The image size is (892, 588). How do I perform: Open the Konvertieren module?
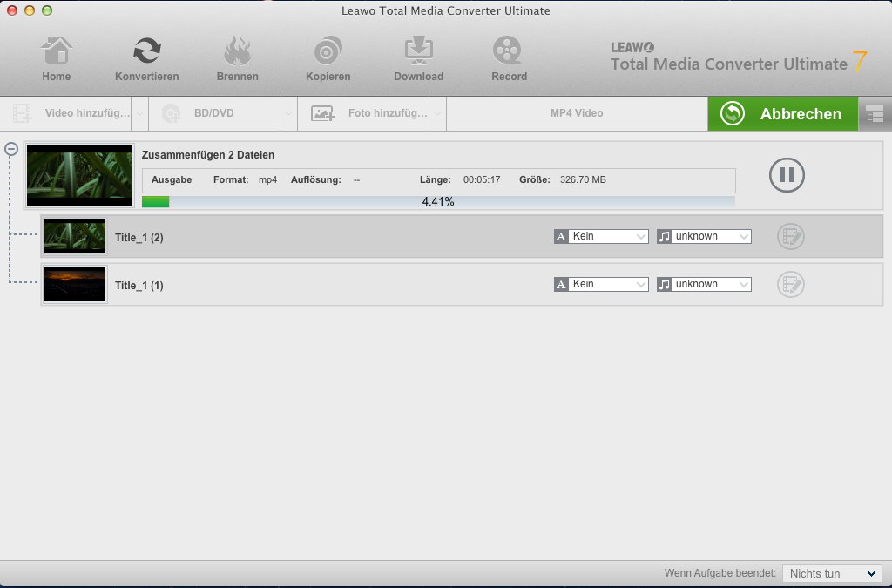point(146,59)
